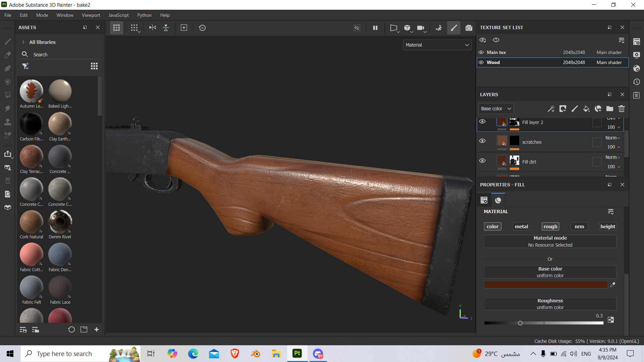
Task: Open the Python menu
Action: tap(144, 15)
